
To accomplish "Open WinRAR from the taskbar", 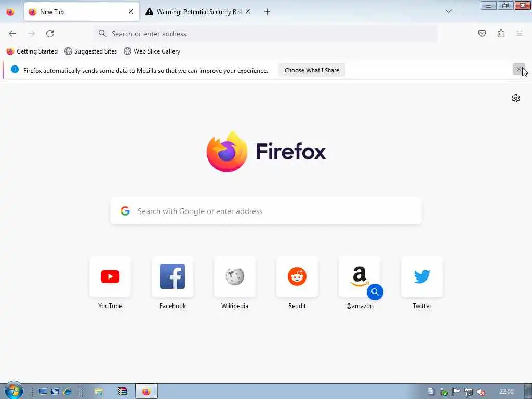I will point(122,392).
